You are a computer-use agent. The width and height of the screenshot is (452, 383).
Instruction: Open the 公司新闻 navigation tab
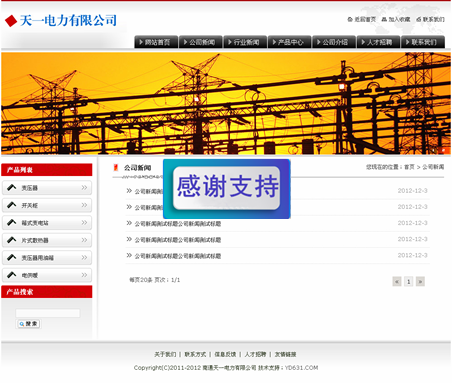200,42
